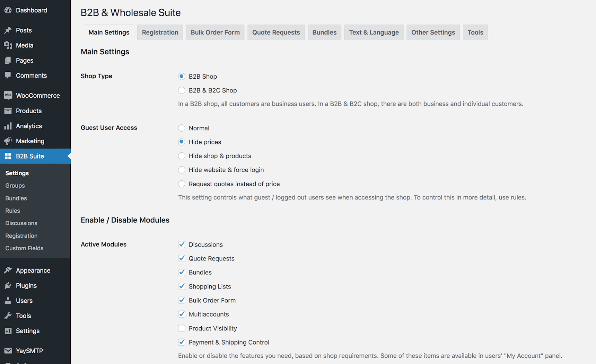Open the Dashboard icon in sidebar

point(8,10)
